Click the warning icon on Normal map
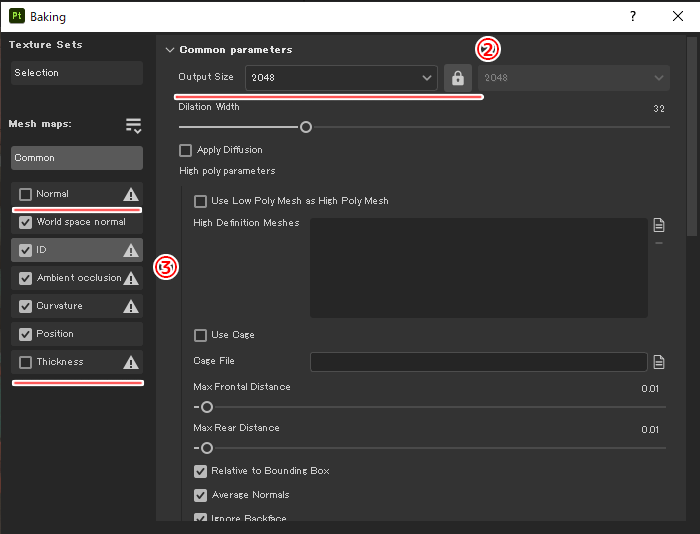Viewport: 700px width, 534px height. click(x=130, y=194)
